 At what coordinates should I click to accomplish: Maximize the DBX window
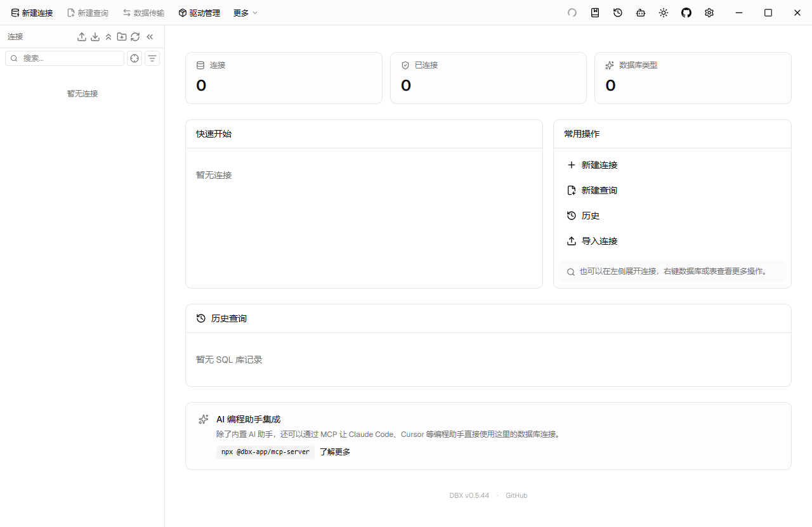pyautogui.click(x=768, y=13)
